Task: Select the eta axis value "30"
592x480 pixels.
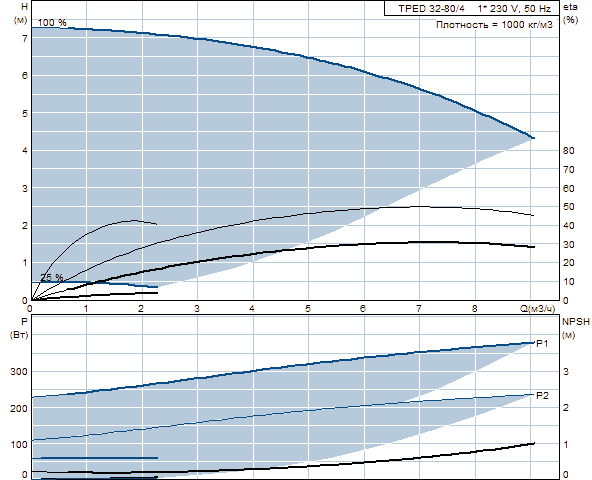Action: (568, 244)
